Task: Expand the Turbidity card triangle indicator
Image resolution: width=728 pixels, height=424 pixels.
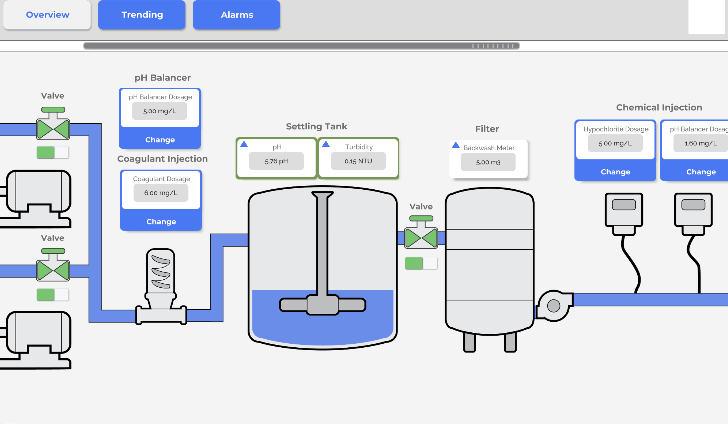Action: coord(326,145)
